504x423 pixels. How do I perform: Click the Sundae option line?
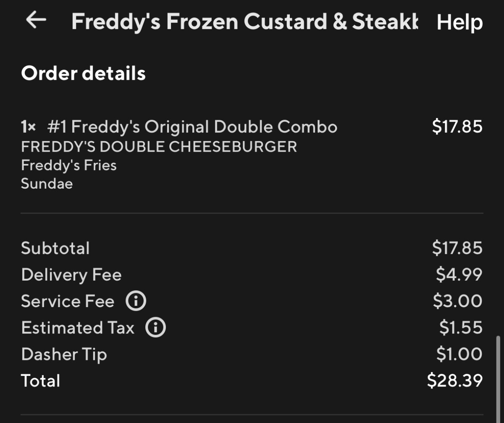pyautogui.click(x=47, y=184)
